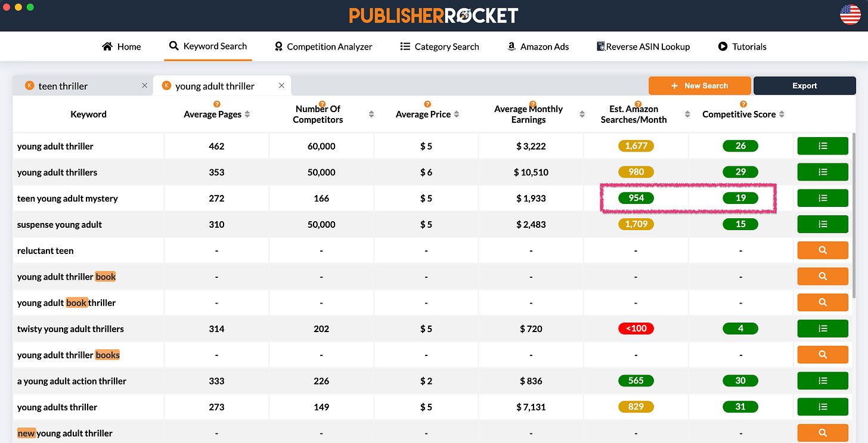Image resolution: width=868 pixels, height=443 pixels.
Task: Click the 1,709 searches badge
Action: point(636,224)
